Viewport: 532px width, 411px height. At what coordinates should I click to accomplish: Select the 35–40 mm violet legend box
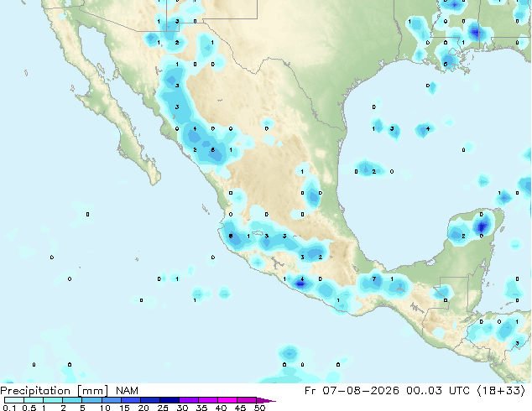(x=208, y=400)
